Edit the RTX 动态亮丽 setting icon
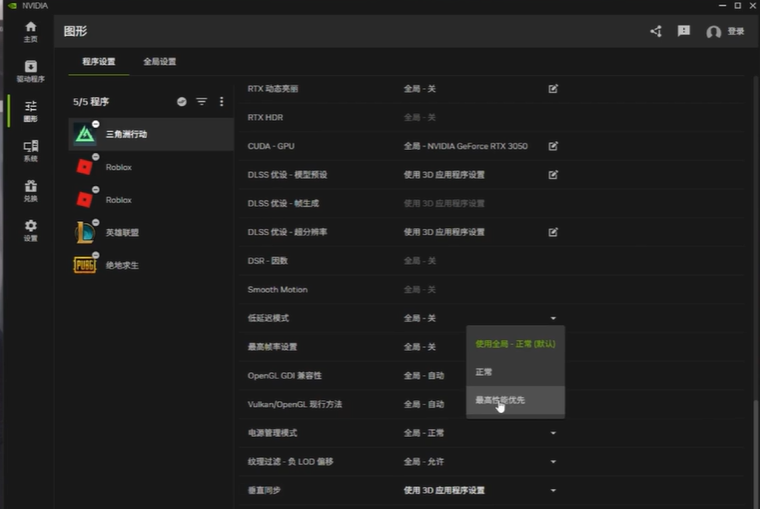 tap(553, 89)
